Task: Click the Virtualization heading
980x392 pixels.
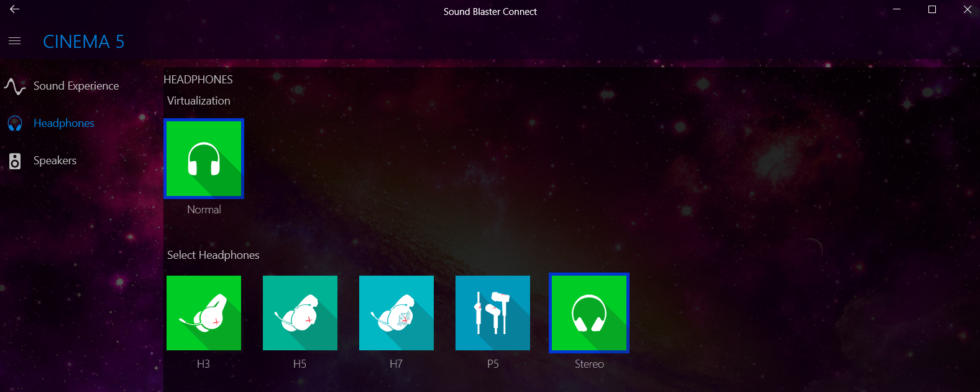Action: pos(199,101)
